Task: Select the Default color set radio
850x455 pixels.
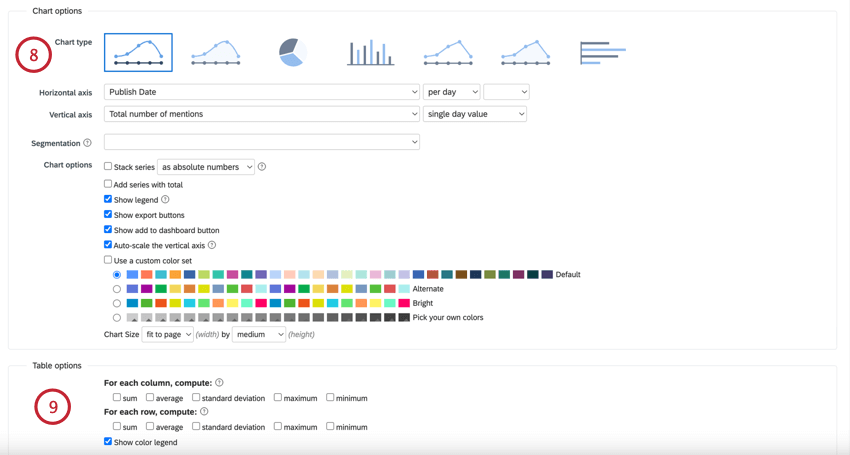Action: coord(117,275)
